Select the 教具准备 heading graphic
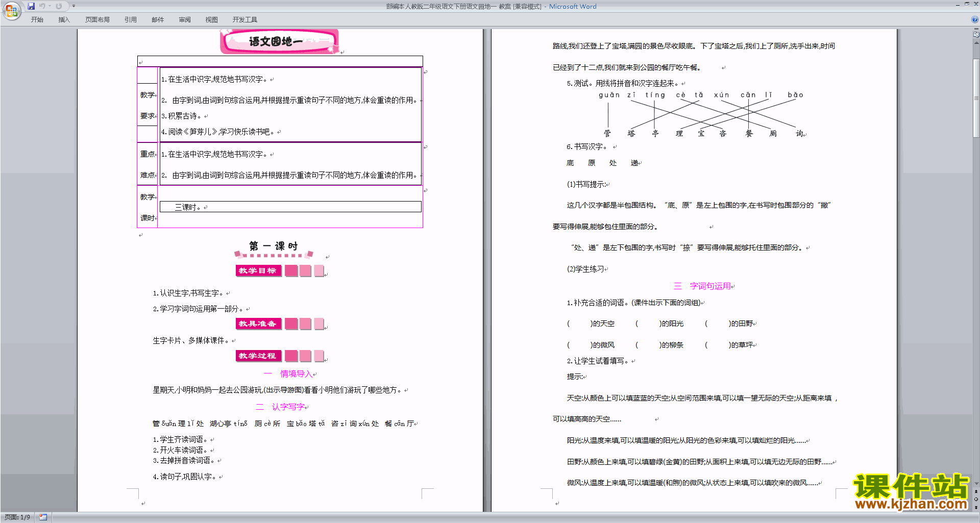This screenshot has height=523, width=980. 280,323
